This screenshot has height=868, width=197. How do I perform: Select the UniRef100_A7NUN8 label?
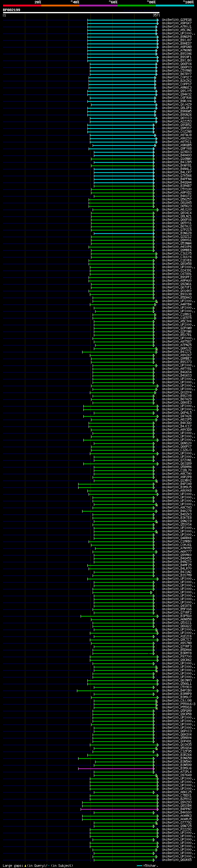click(176, 50)
